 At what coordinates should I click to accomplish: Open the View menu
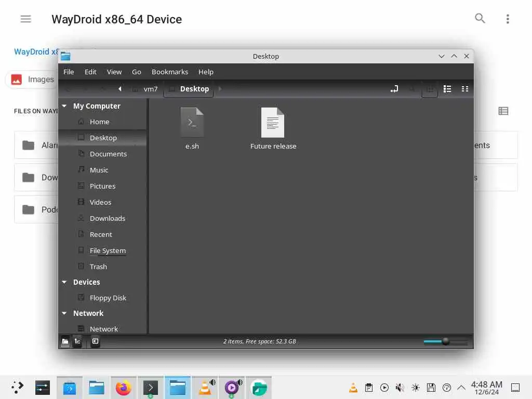pyautogui.click(x=114, y=72)
